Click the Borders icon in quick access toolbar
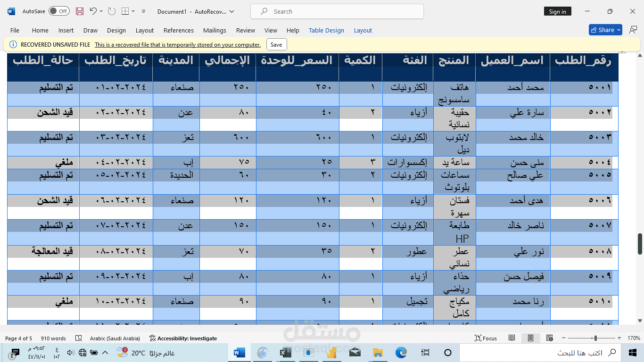 (125, 11)
